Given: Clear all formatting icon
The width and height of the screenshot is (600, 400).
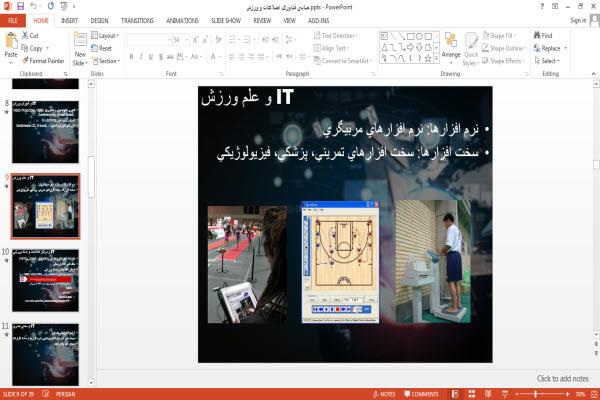Looking at the screenshot, I should point(218,40).
